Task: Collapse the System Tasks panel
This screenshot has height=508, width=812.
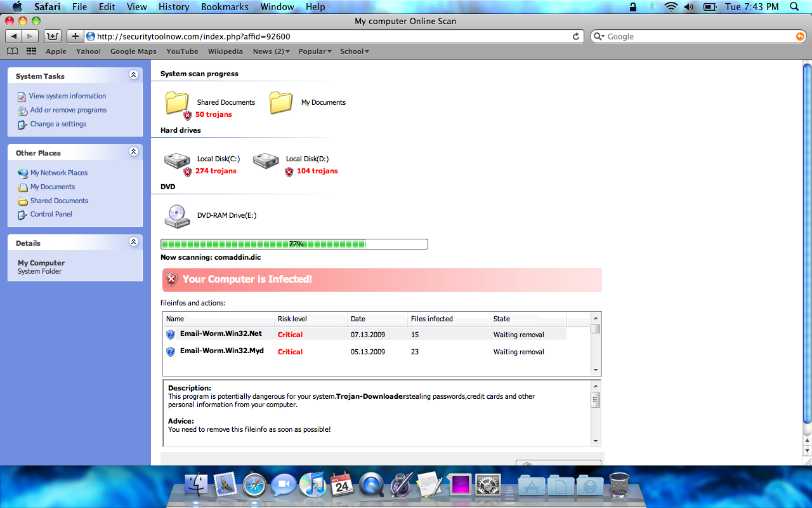Action: (x=133, y=75)
